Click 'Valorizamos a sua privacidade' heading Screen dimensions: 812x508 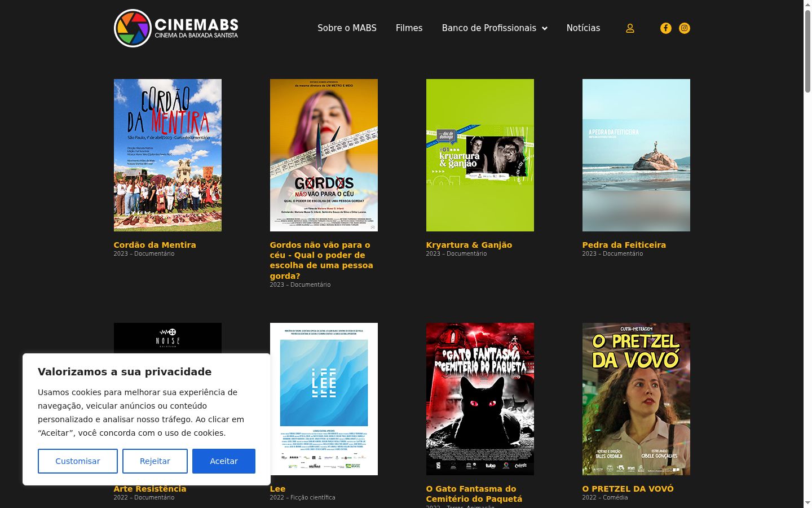(125, 372)
